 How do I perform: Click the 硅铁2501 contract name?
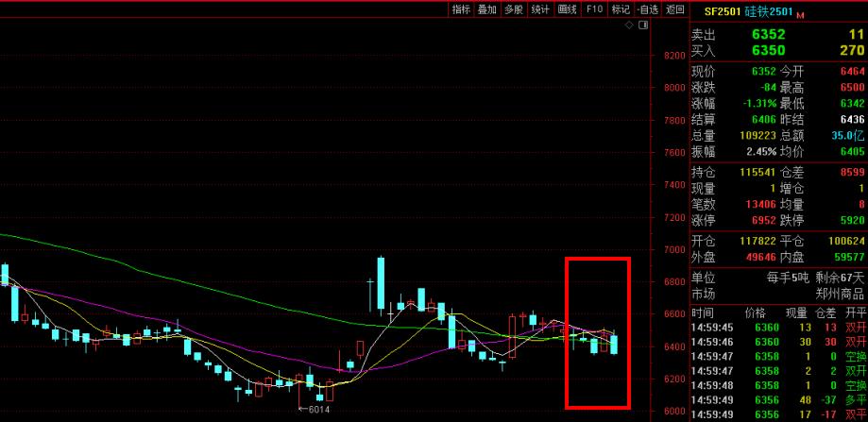click(769, 11)
